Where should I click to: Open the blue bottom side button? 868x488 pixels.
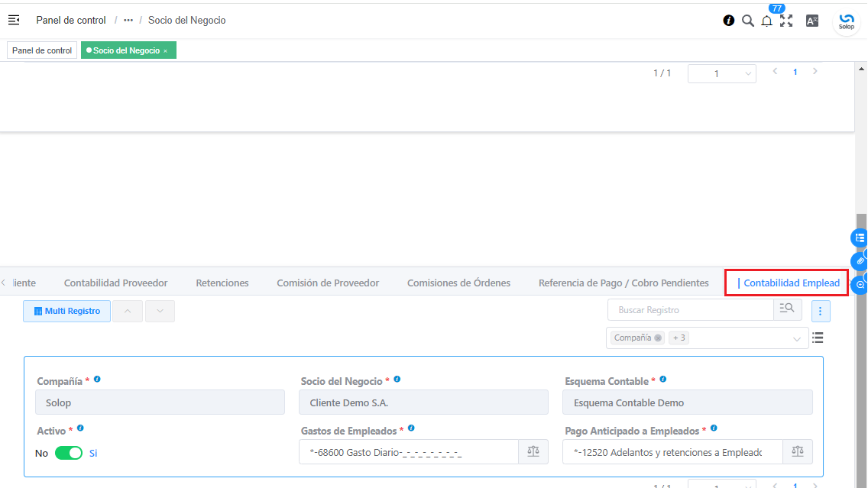click(859, 285)
